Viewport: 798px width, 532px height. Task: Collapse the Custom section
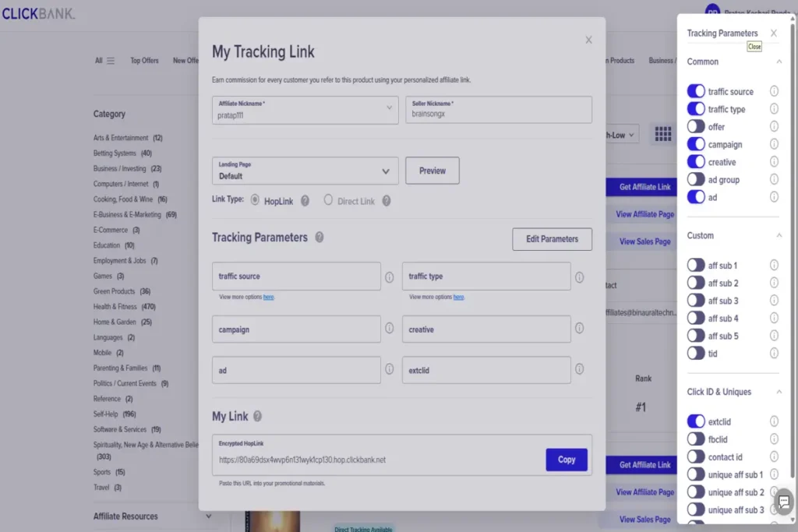(779, 235)
